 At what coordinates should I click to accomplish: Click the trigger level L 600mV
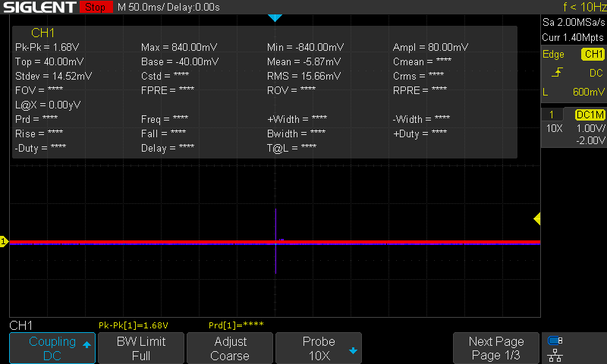pyautogui.click(x=574, y=92)
